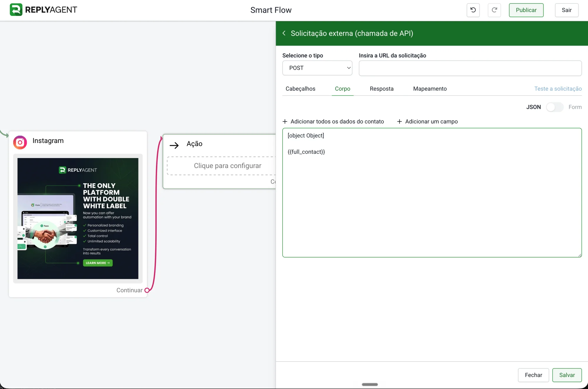Click Adicionar todos os dados do contato
Screen dimensions: 588x389
click(333, 122)
